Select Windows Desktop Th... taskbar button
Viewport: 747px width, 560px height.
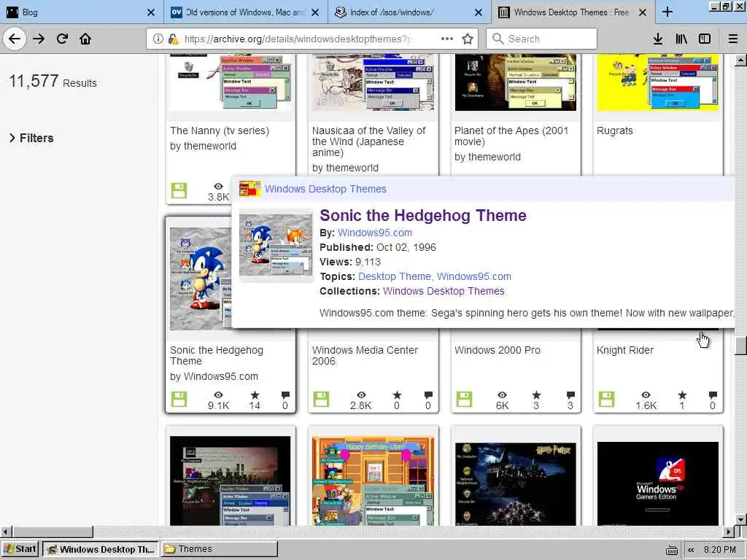coord(101,549)
